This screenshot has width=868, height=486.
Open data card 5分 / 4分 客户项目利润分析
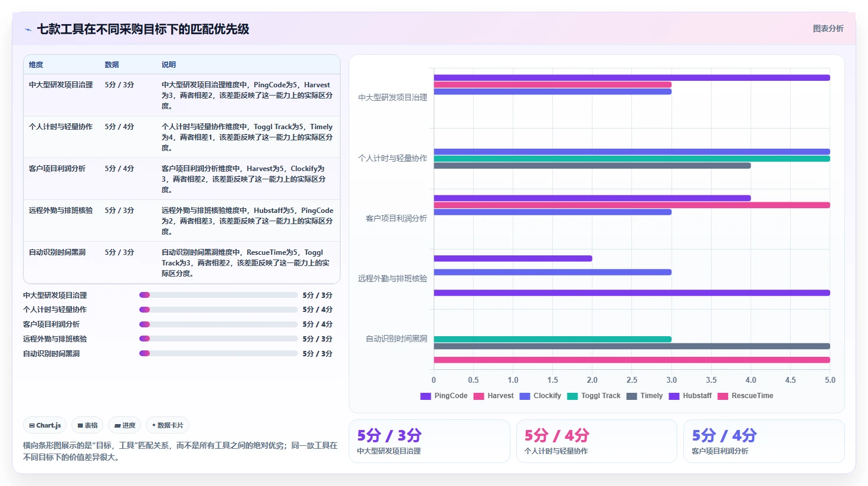click(764, 441)
